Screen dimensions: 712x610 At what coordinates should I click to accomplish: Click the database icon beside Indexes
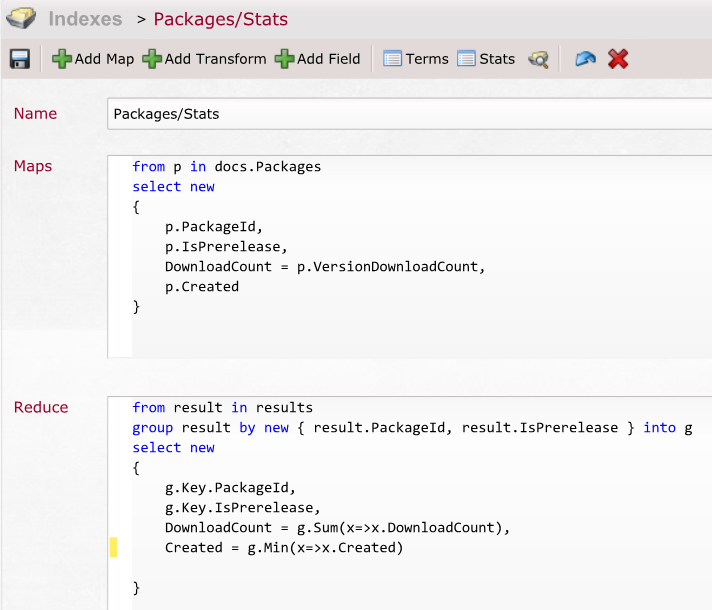[21, 19]
